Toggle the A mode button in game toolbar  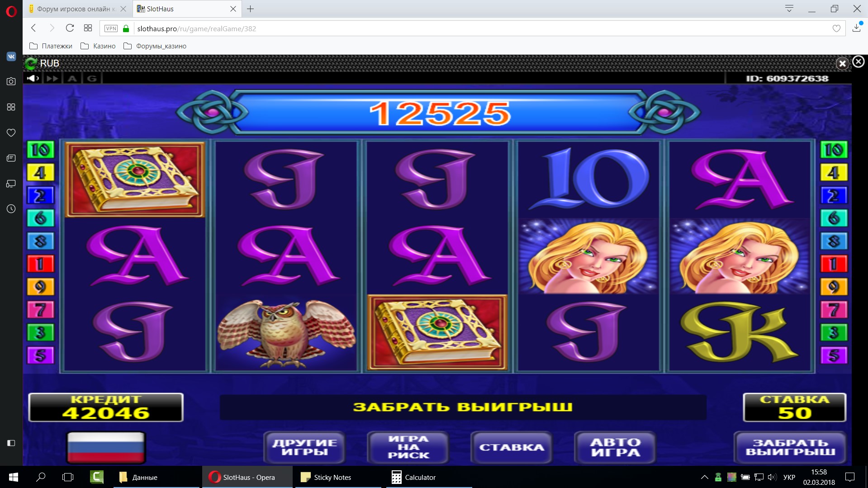(72, 78)
